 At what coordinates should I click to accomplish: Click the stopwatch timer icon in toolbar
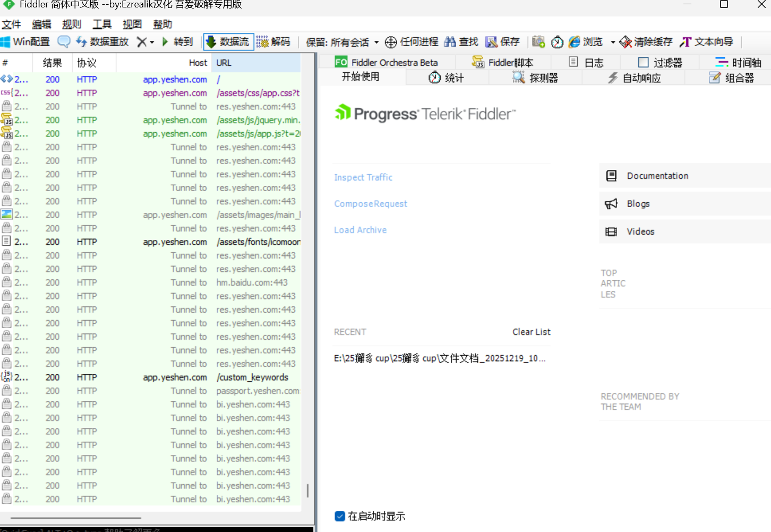[557, 42]
